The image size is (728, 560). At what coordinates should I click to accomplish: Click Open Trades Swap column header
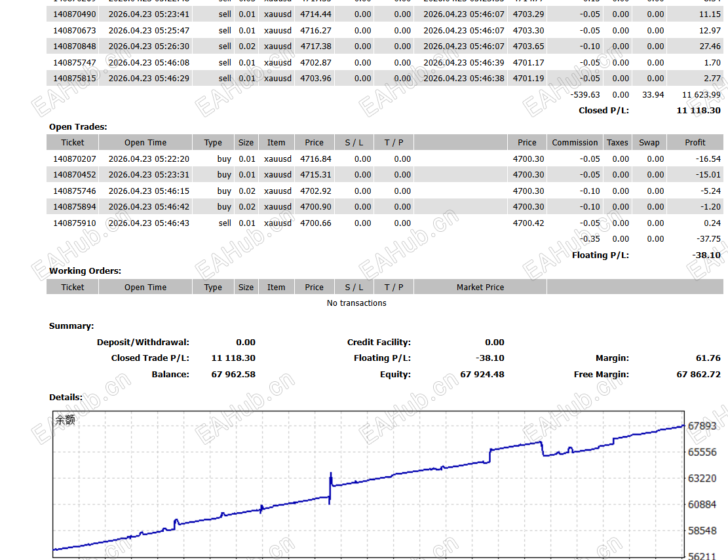tap(649, 143)
